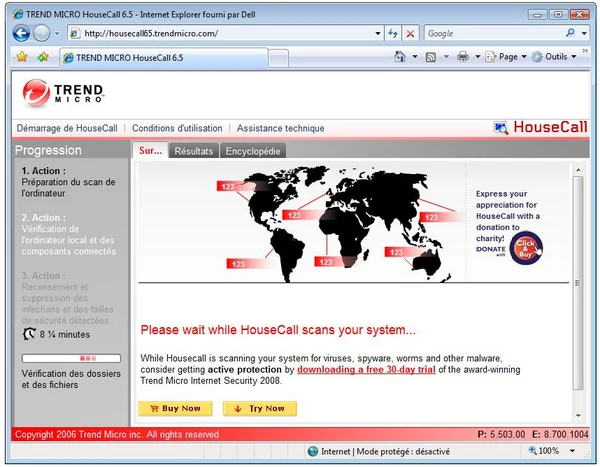Click the 'Please wait while HouseCall scans' heading
The image size is (600, 467).
tap(278, 330)
